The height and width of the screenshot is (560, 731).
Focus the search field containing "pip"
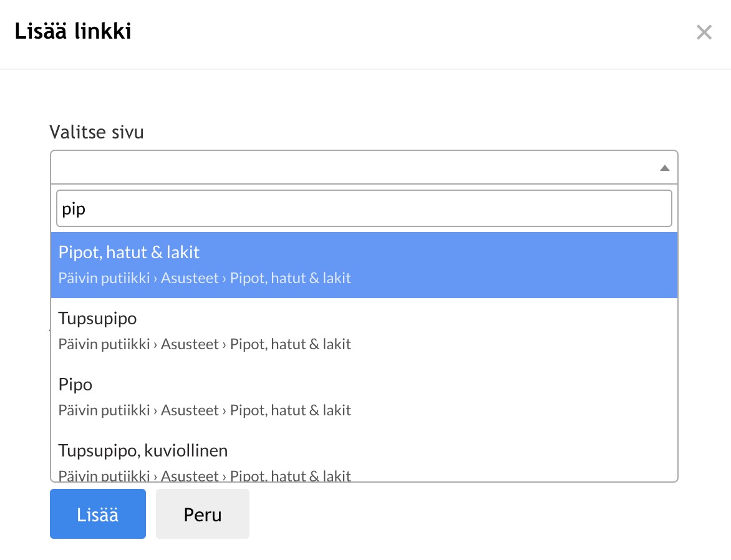coord(364,208)
